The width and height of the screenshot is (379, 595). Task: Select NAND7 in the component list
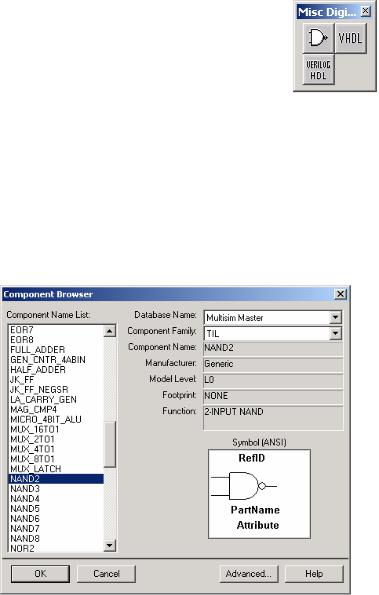[56, 528]
